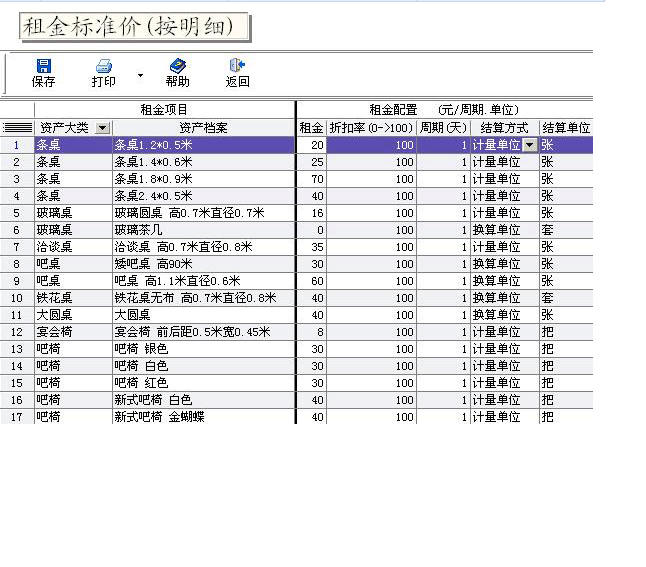Screen dimensions: 646x567
Task: Select cell 新式吧椅 白色
Action: click(x=204, y=400)
